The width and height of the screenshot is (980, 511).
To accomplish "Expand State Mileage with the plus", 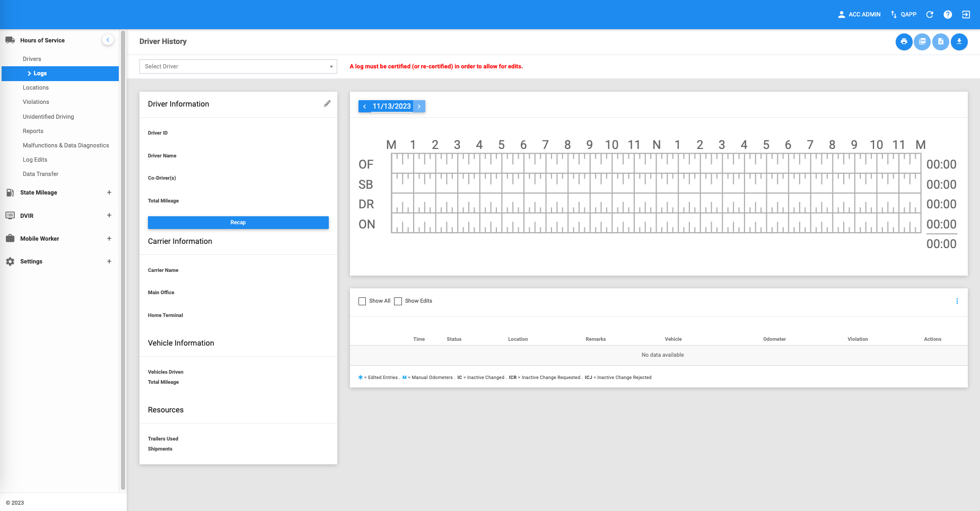I will (109, 192).
